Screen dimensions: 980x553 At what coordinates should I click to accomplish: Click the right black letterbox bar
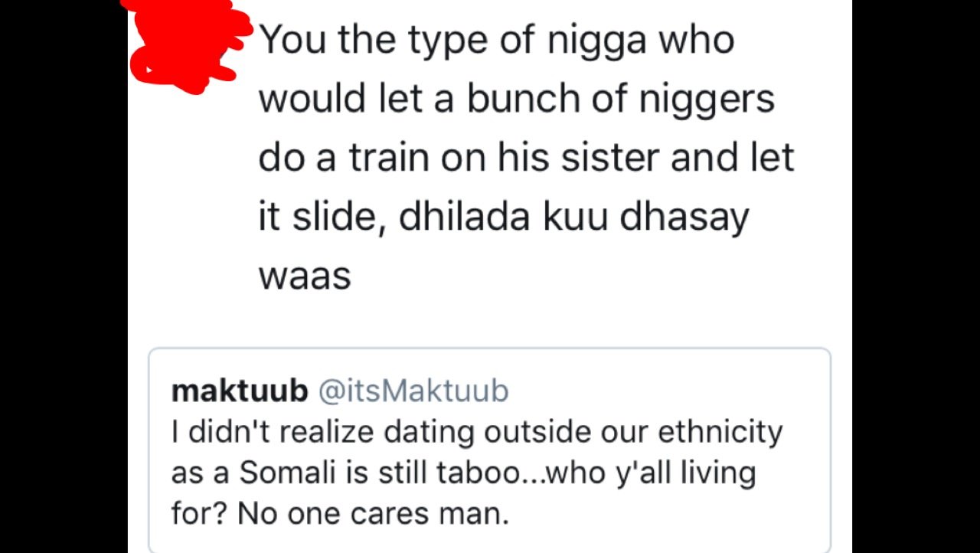pos(916,276)
